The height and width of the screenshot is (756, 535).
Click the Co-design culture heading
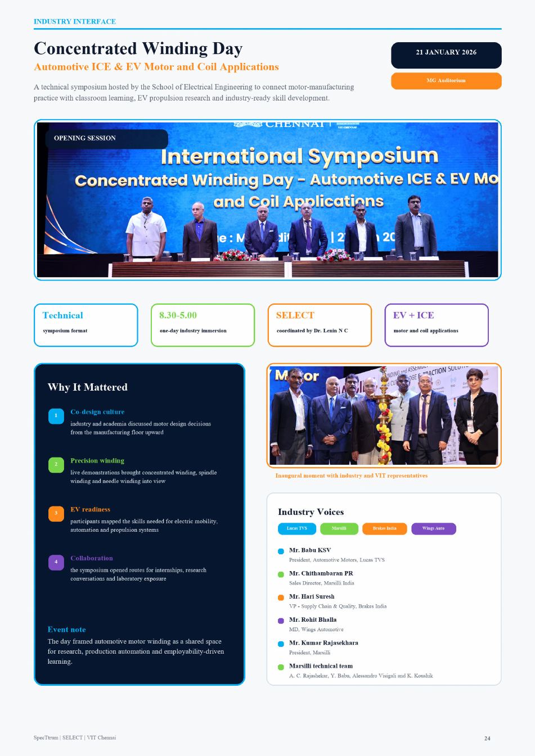point(97,412)
